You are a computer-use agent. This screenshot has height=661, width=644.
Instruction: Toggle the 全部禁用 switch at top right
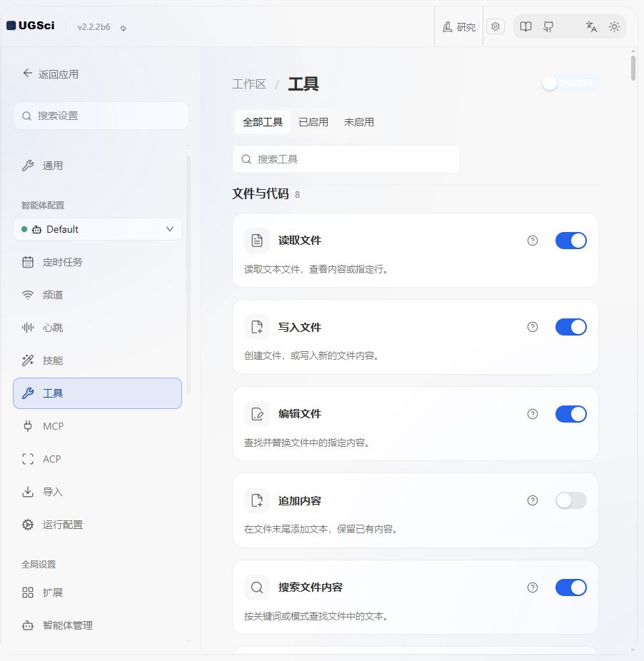tap(570, 83)
